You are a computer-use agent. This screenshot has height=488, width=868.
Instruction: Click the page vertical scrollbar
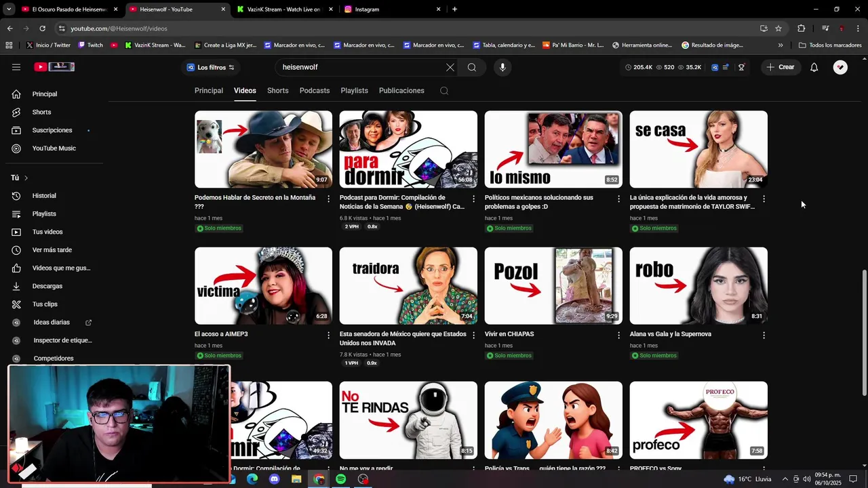(864, 332)
